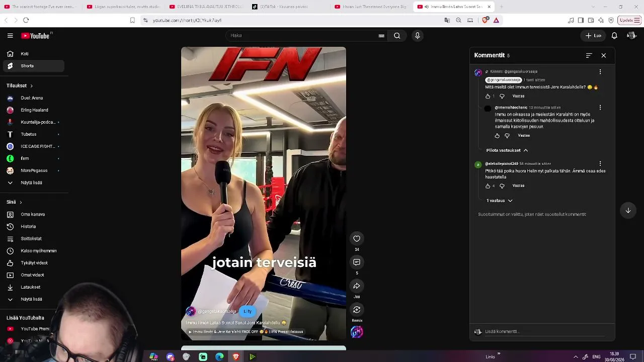Go to next short with down arrow
The width and height of the screenshot is (644, 362).
[628, 211]
